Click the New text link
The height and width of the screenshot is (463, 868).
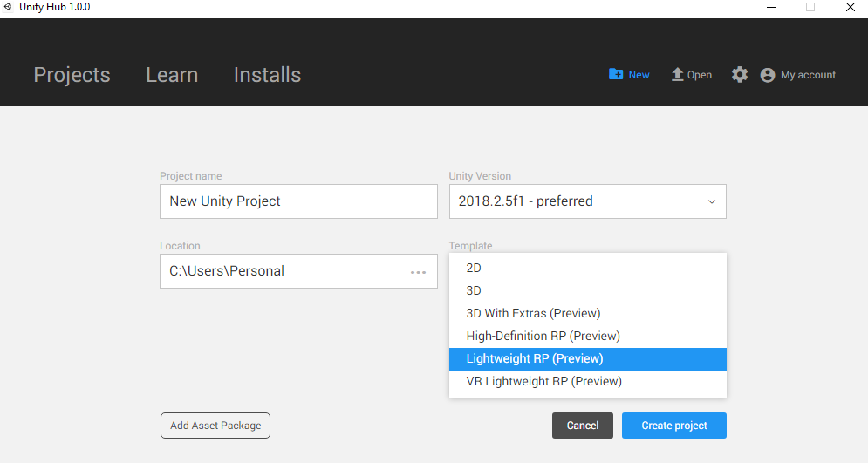639,75
